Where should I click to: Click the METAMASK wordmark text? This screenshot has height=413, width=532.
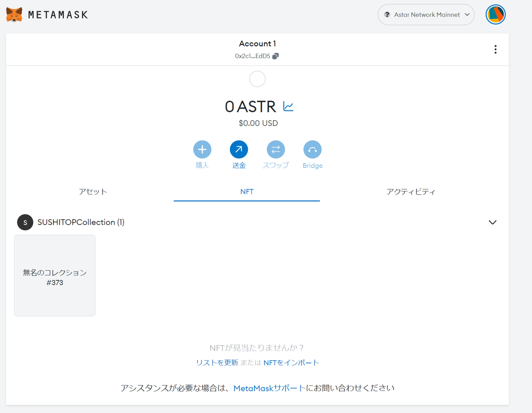coord(58,15)
